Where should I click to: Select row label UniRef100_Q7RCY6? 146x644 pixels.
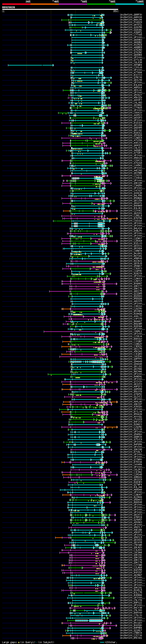tap(131, 77)
